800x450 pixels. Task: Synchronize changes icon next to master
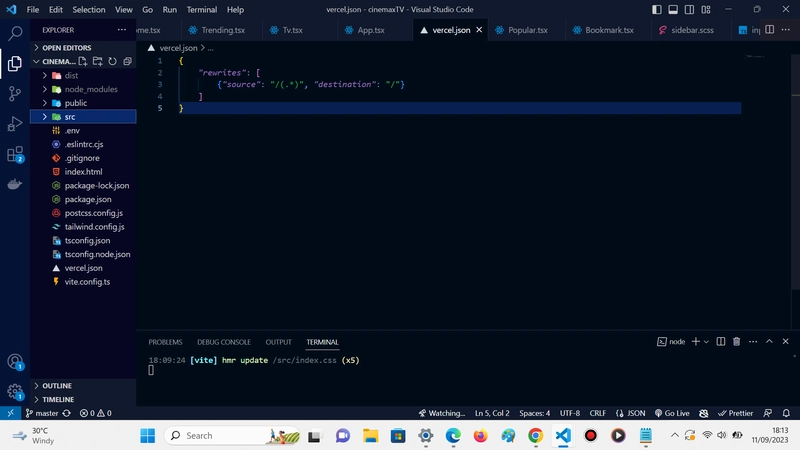[66, 413]
